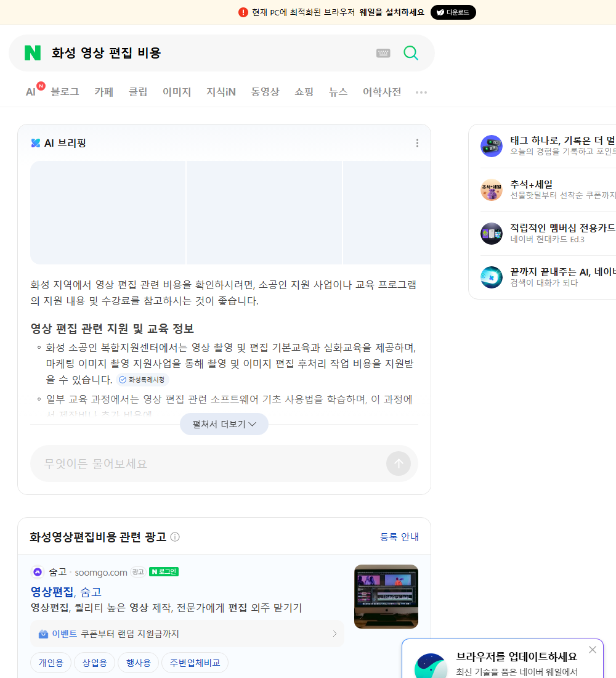The image size is (616, 678).
Task: Click the 숨고 purple favicon
Action: click(38, 572)
